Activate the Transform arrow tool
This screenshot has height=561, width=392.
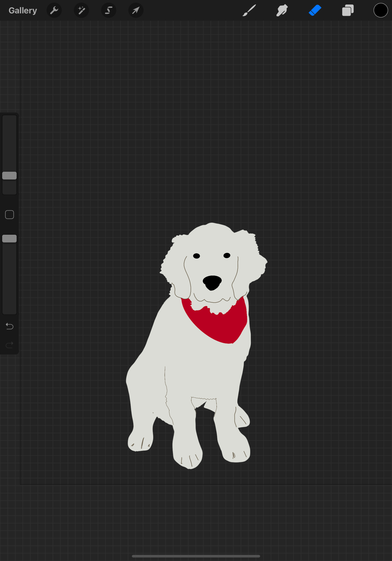coord(136,11)
